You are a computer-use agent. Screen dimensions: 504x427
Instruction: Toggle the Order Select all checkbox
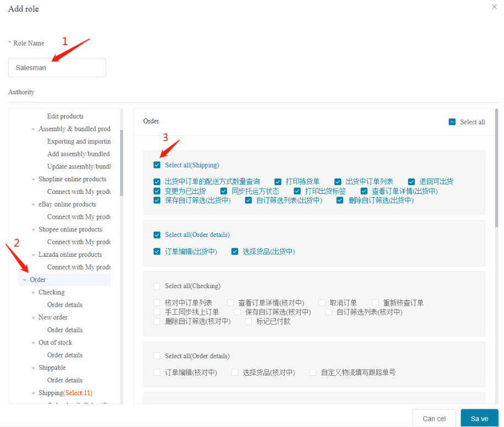(x=452, y=122)
